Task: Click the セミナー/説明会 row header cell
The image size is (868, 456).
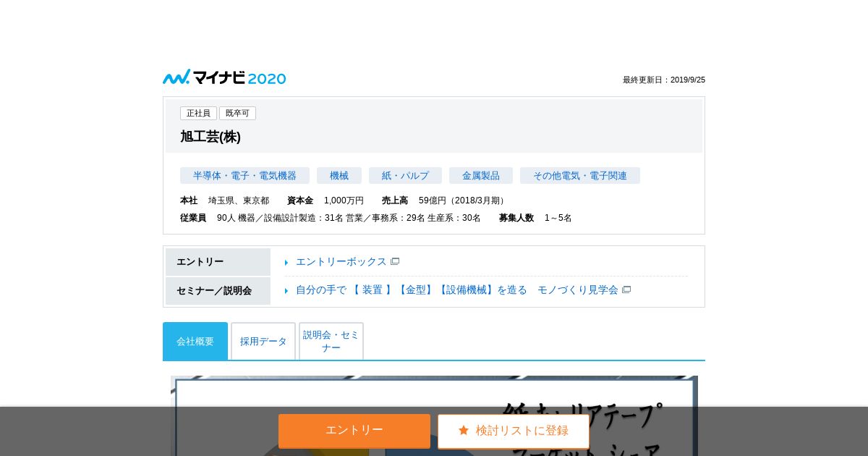Action: 218,291
